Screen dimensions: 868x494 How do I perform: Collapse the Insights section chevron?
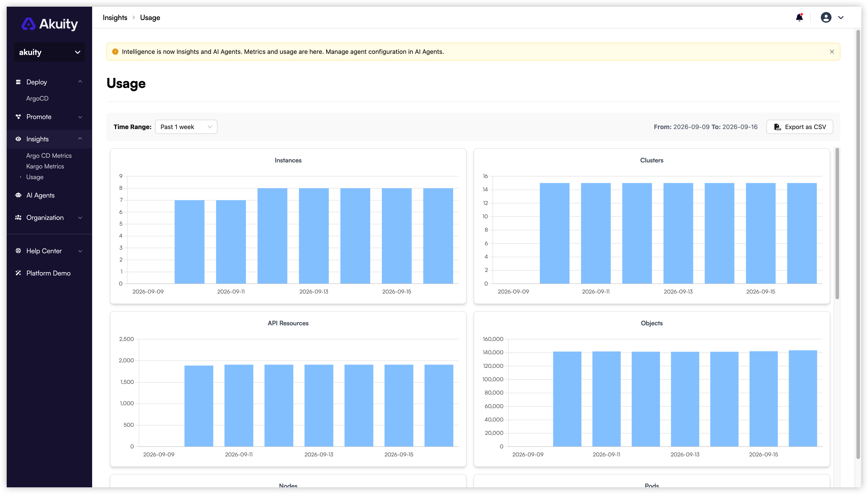coord(80,139)
